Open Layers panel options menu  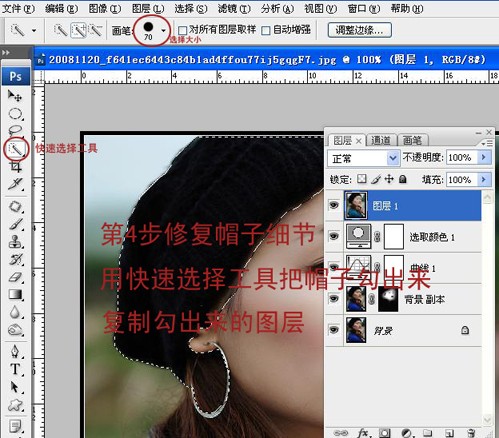coord(487,143)
